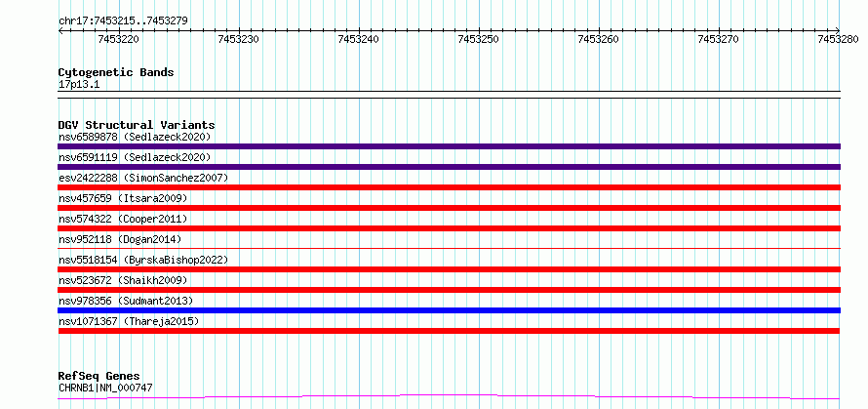Select the magenta CHRNB1 gene line
The width and height of the screenshot is (868, 409).
tap(449, 396)
